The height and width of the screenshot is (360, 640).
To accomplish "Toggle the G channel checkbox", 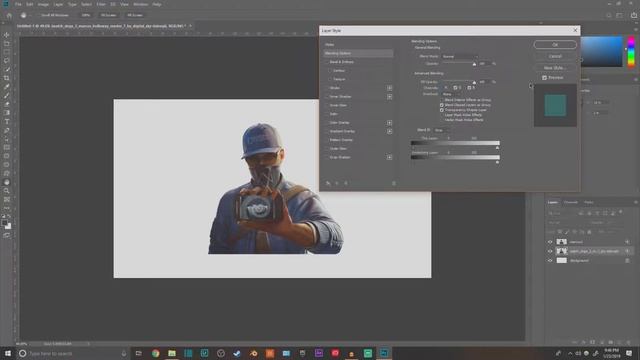I will pyautogui.click(x=455, y=88).
